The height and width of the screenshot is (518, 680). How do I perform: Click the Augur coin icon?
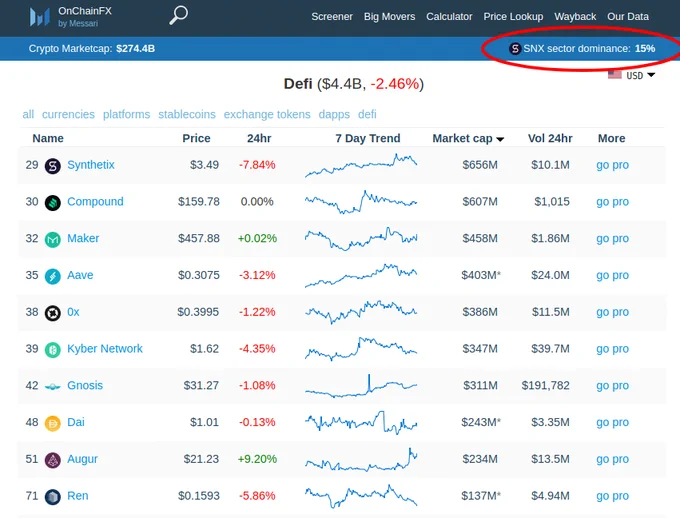click(53, 460)
